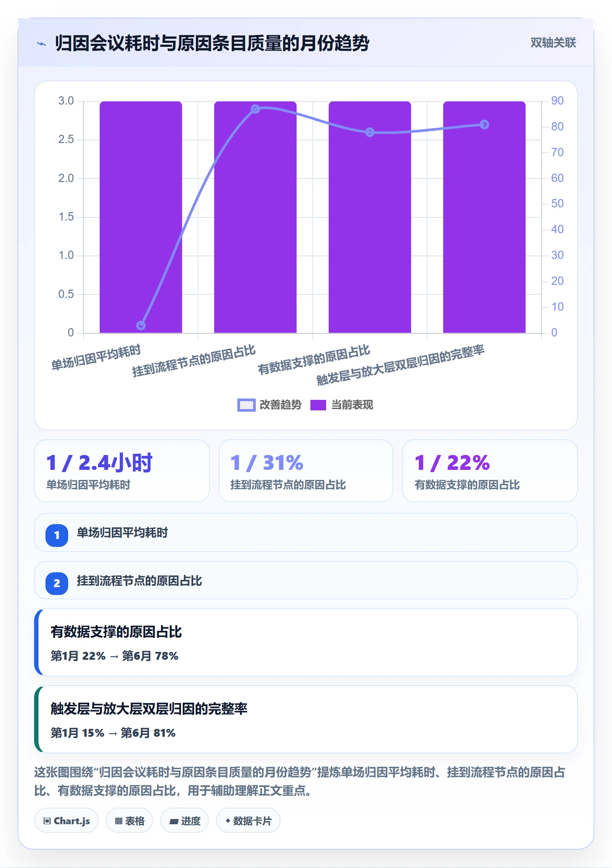This screenshot has width=612, height=868.
Task: Select the 1 / 2.4小时 data card
Action: 122,471
